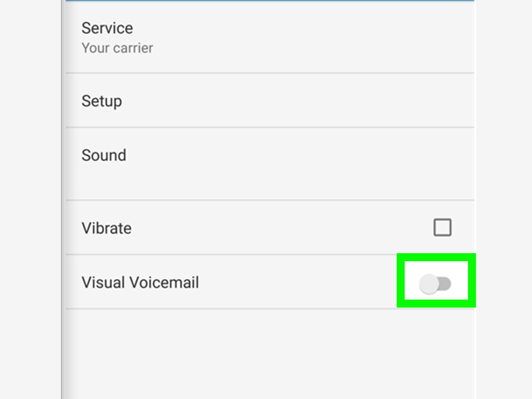Open the Setup option

tap(270, 100)
